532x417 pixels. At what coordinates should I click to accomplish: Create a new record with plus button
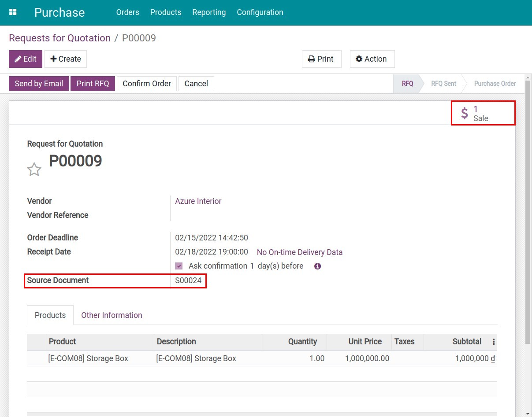66,59
